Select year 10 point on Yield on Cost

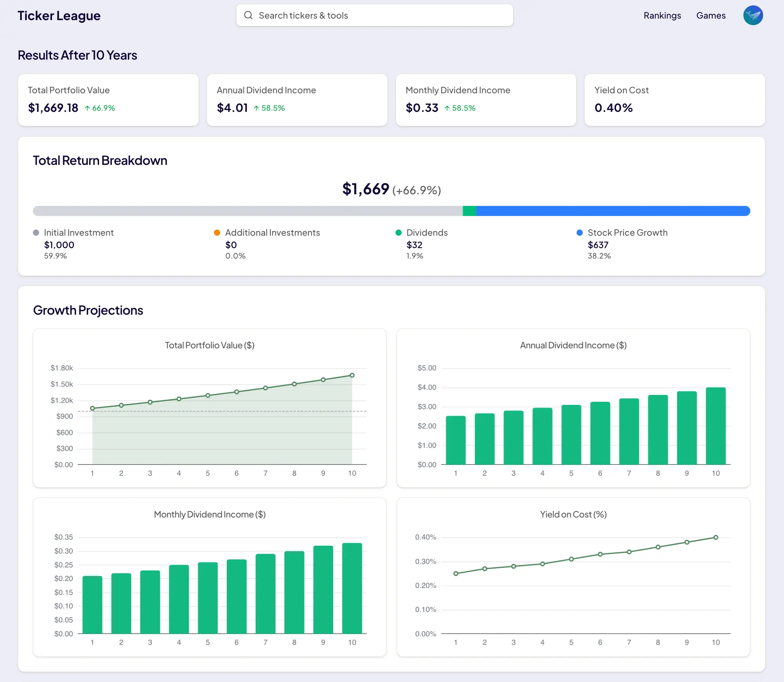(716, 537)
